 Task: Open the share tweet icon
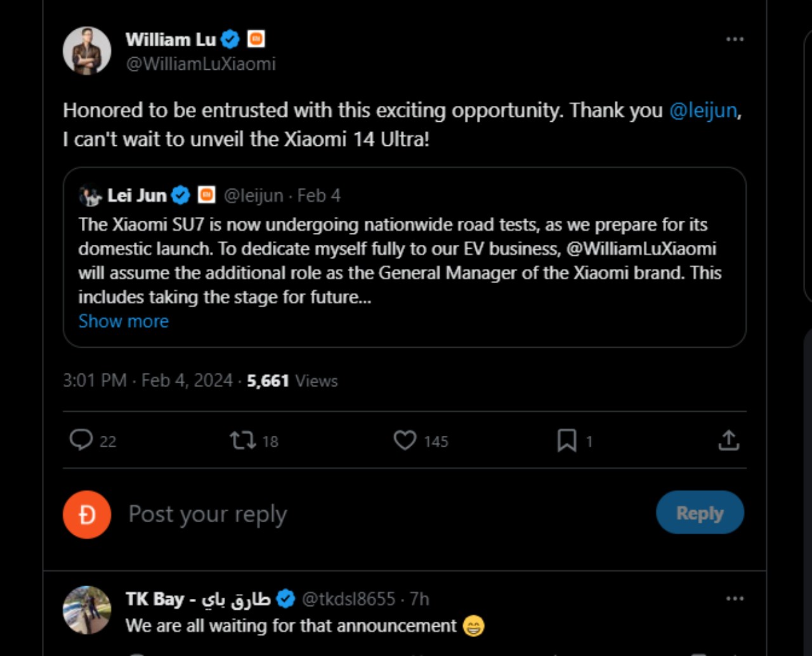pos(729,440)
